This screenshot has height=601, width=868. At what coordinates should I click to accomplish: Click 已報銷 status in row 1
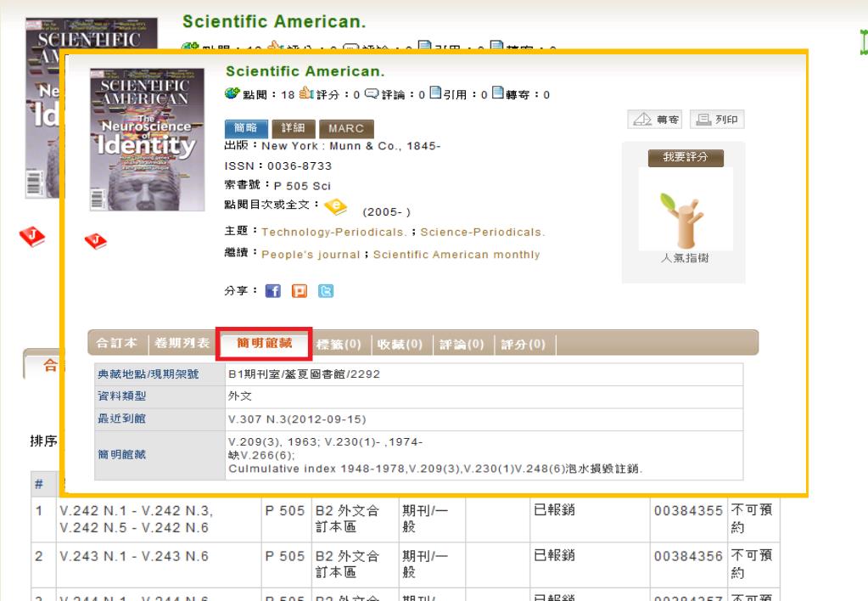554,509
